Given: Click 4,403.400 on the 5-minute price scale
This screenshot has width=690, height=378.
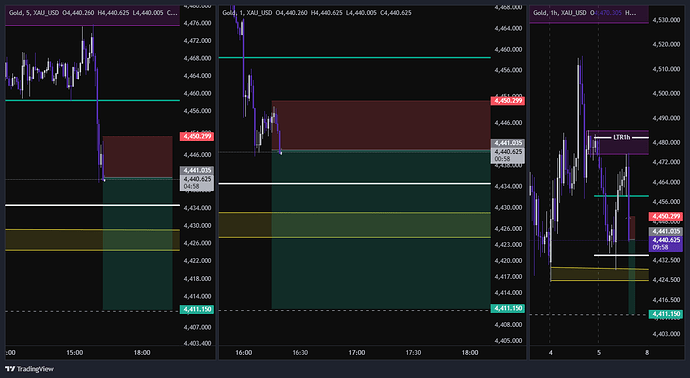Looking at the screenshot, I should coord(197,343).
